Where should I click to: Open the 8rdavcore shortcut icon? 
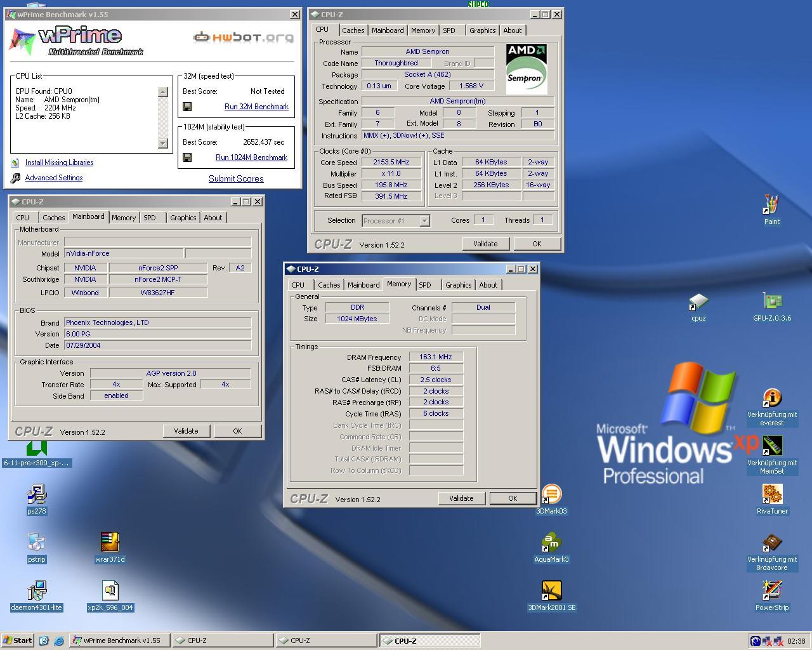(x=771, y=543)
